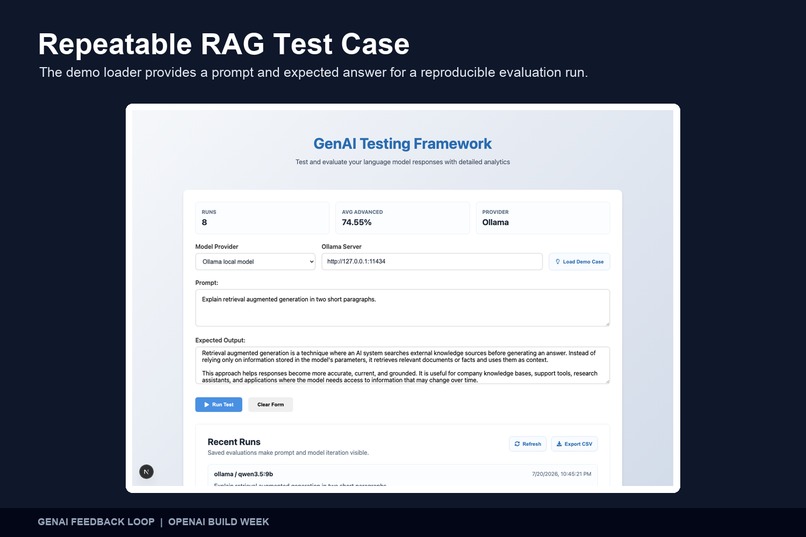806x537 pixels.
Task: Refresh the Recent Runs list
Action: tap(527, 444)
